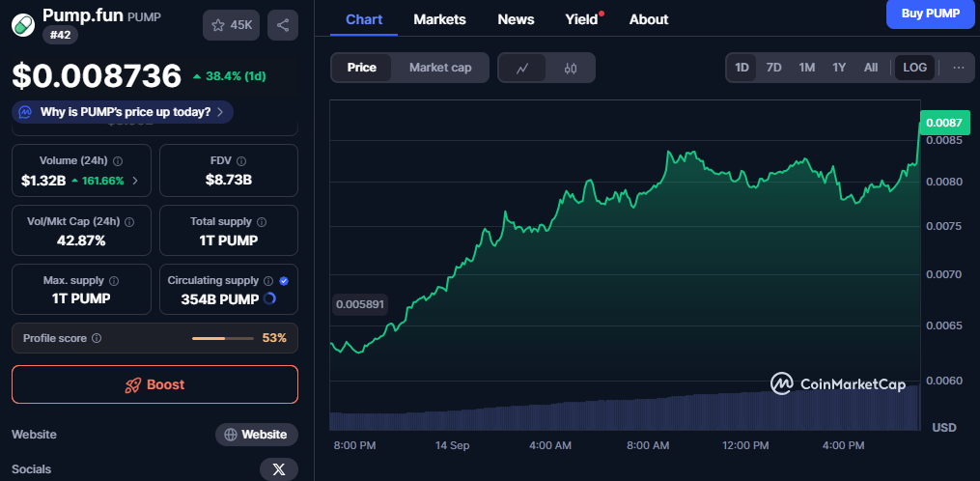Toggle LOG scale on chart
Viewport: 980px width, 481px height.
(915, 68)
